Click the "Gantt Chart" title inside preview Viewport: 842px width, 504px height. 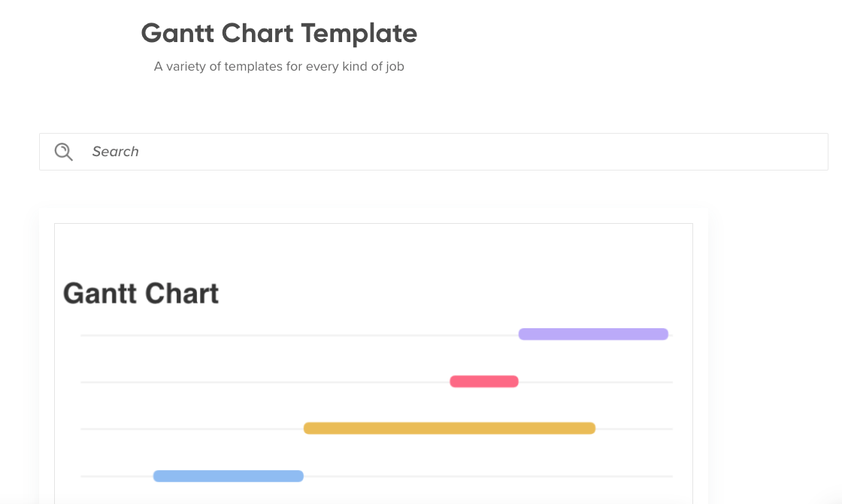[141, 293]
